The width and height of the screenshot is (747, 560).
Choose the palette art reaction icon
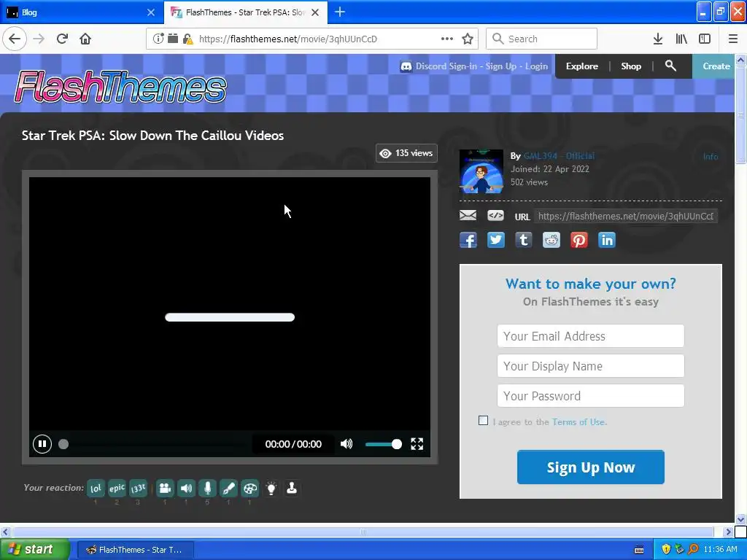click(x=249, y=488)
